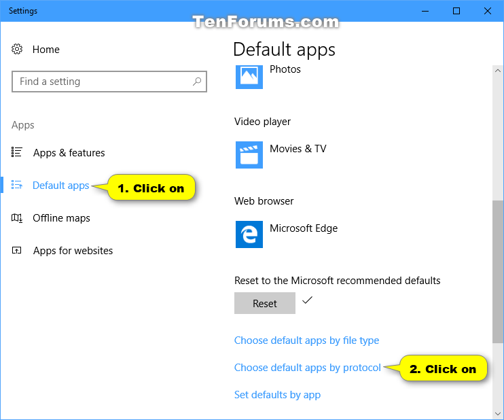Open Apps for websites section
504x420 pixels.
[73, 251]
